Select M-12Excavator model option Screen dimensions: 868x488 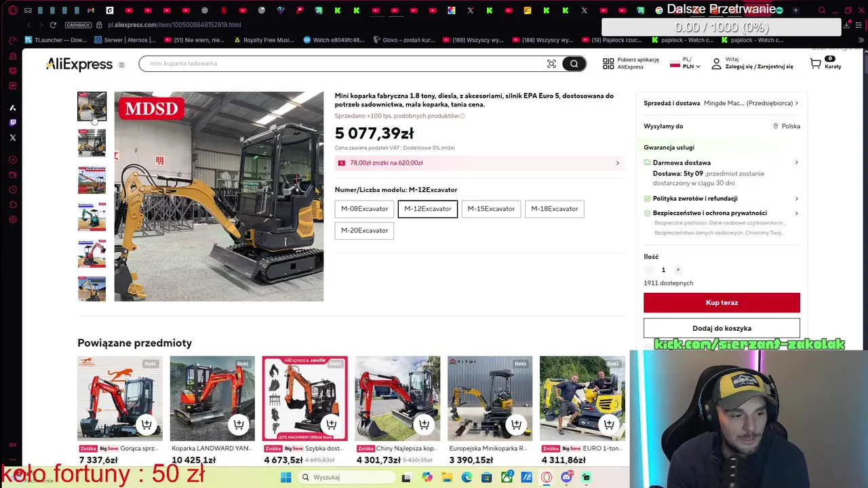[428, 209]
